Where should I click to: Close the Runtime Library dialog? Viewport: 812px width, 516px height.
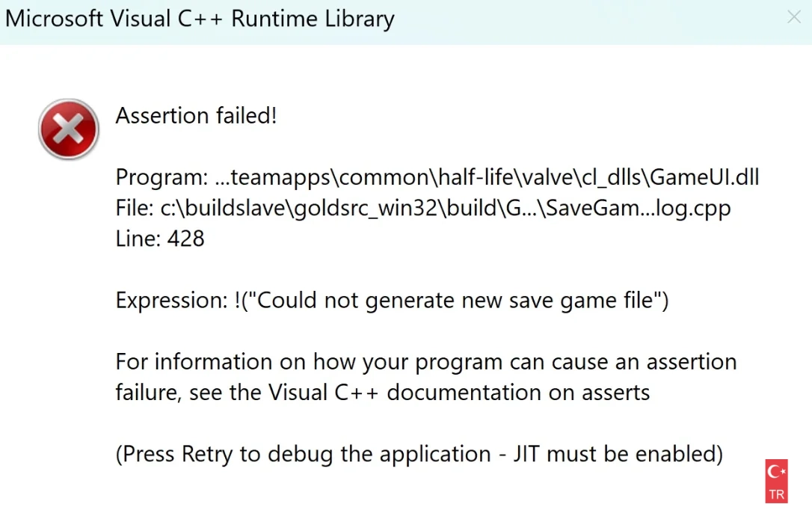click(x=794, y=18)
